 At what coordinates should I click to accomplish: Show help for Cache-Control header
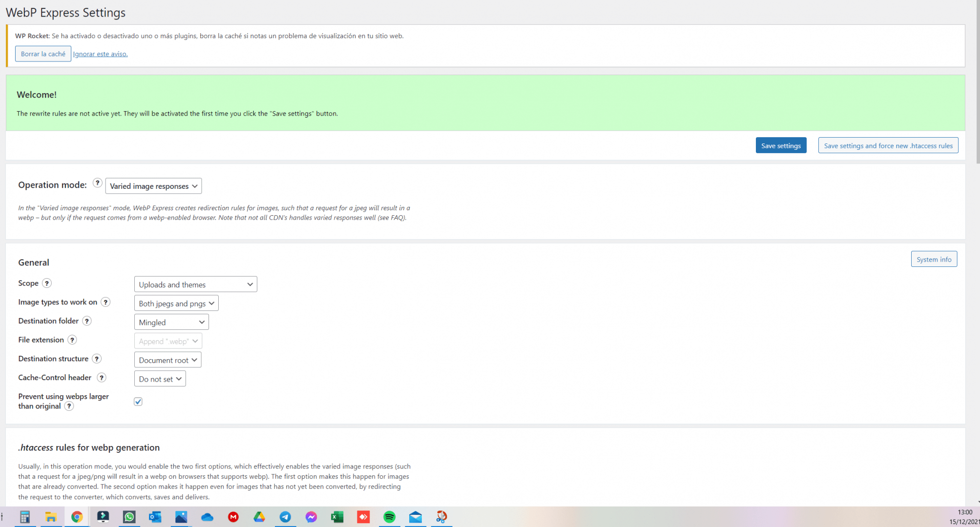click(x=102, y=377)
